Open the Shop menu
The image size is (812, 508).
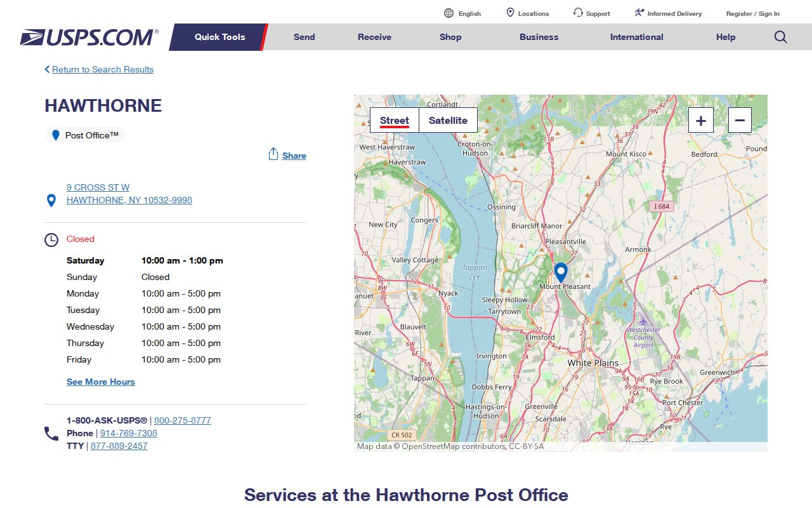coord(450,37)
